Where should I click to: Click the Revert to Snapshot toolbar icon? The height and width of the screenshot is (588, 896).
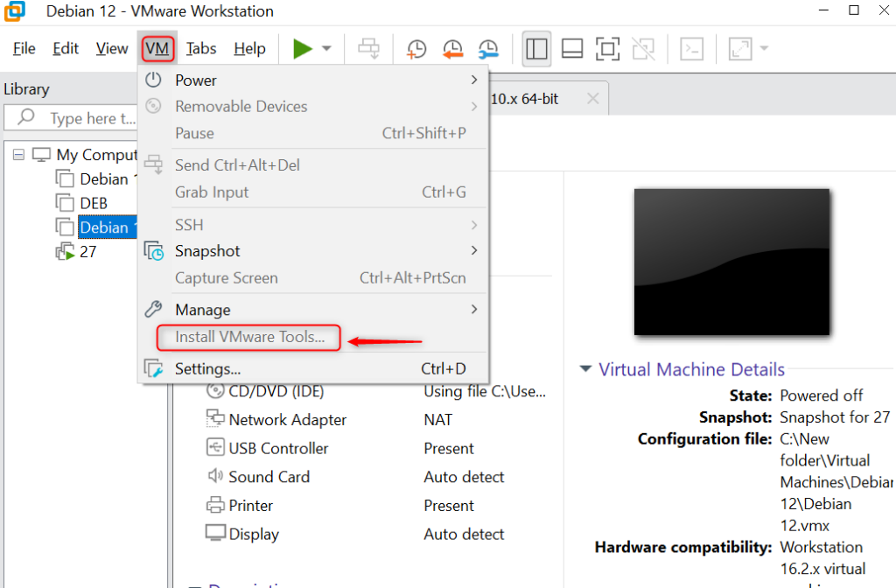(x=452, y=49)
